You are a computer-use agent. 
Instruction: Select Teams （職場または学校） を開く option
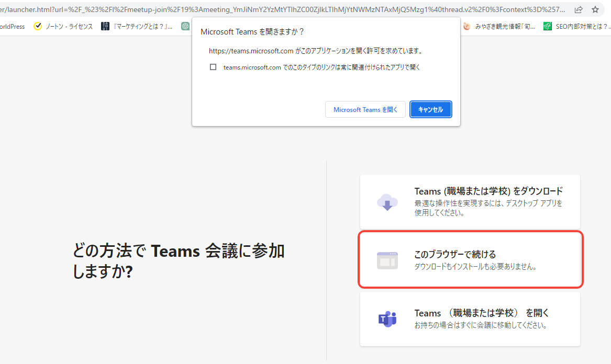470,319
